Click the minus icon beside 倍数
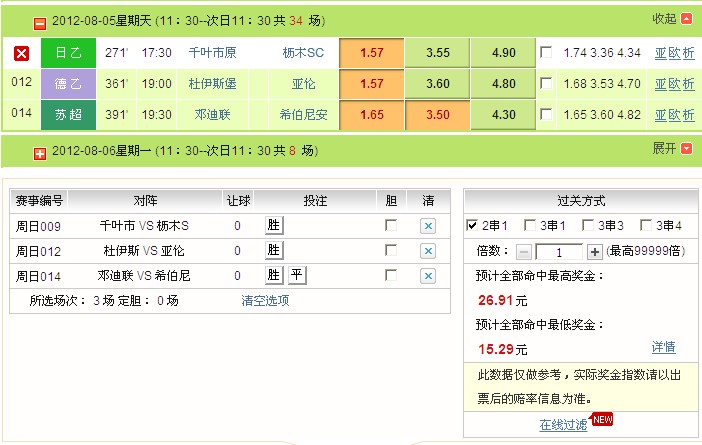Viewport: 702px width, 445px height. [x=524, y=252]
